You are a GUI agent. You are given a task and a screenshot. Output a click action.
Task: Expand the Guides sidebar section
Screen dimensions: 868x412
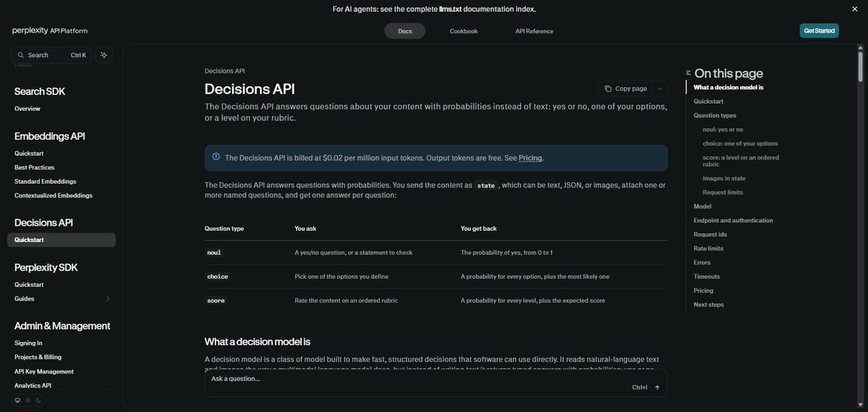tap(108, 298)
